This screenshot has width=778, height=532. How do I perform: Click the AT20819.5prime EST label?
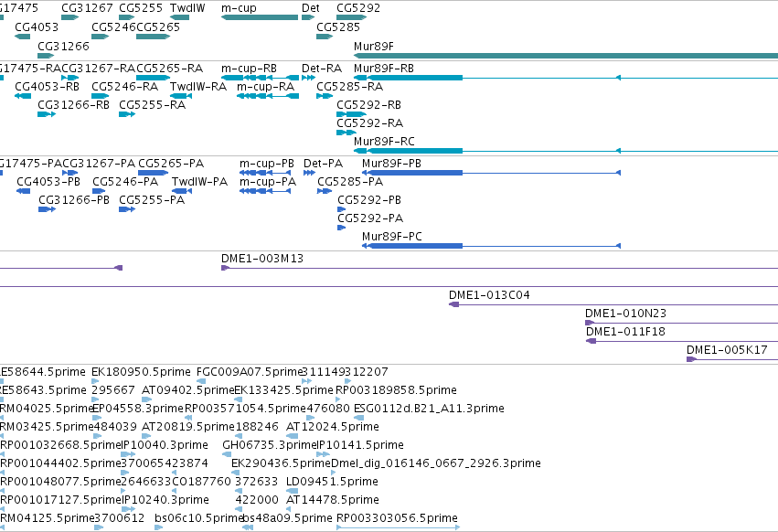(x=187, y=427)
